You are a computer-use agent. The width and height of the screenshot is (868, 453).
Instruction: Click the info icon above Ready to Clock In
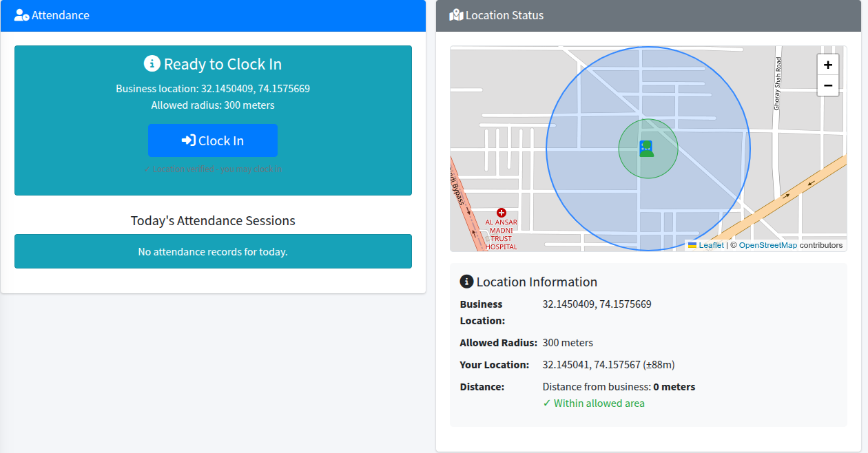[151, 63]
